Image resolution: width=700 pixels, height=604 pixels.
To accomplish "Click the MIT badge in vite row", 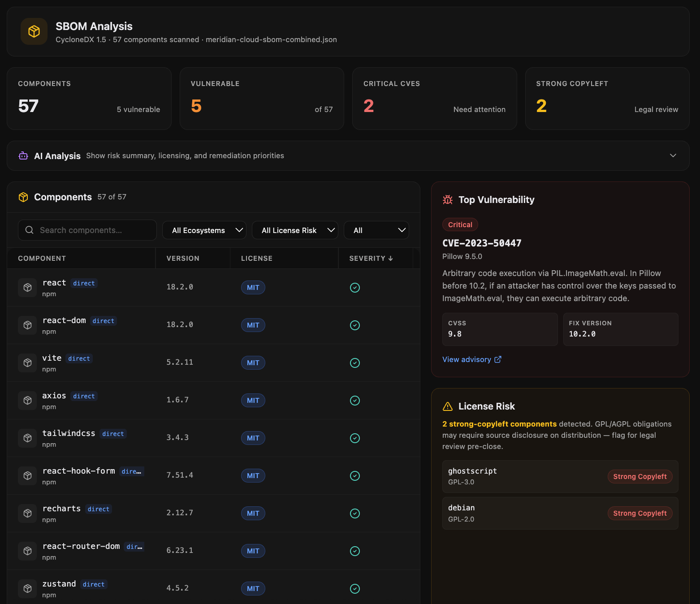I will click(253, 363).
